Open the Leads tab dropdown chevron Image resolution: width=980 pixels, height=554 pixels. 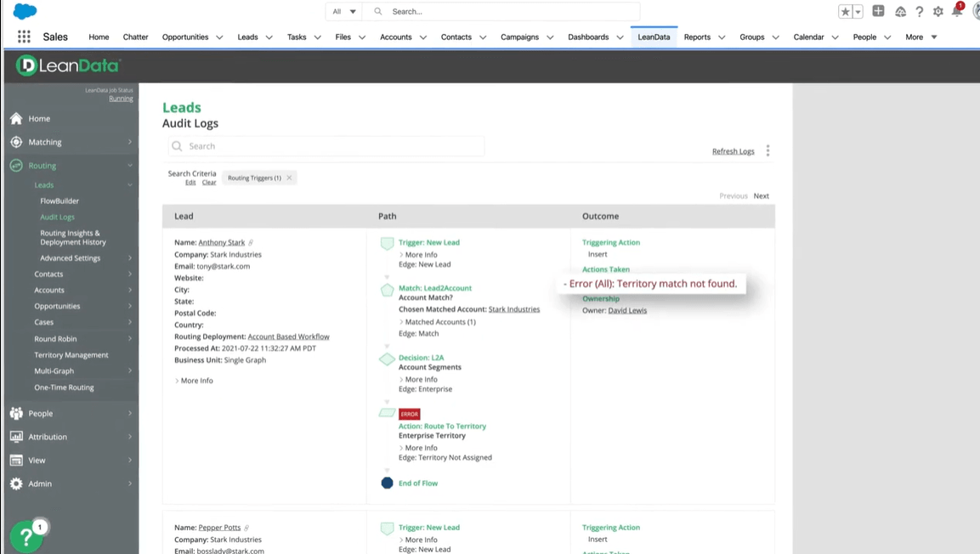coord(269,37)
